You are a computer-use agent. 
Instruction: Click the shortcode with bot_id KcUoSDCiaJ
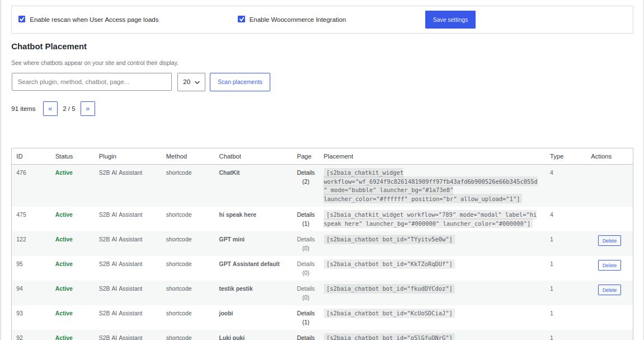389,313
